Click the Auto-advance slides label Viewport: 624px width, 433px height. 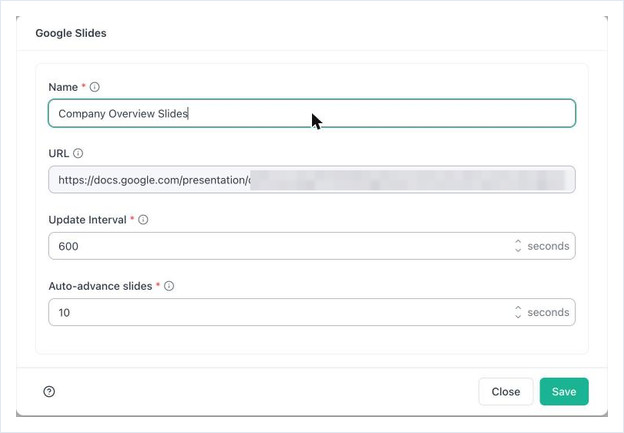[100, 286]
